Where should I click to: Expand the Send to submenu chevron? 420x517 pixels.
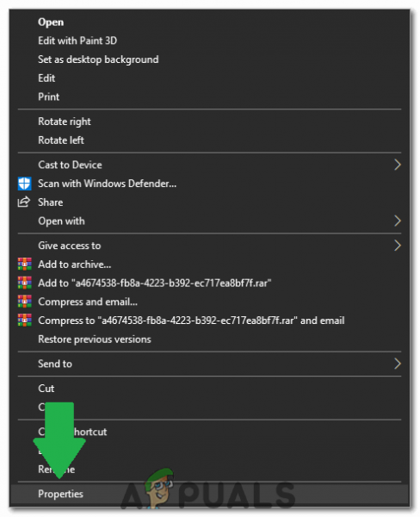click(x=398, y=364)
